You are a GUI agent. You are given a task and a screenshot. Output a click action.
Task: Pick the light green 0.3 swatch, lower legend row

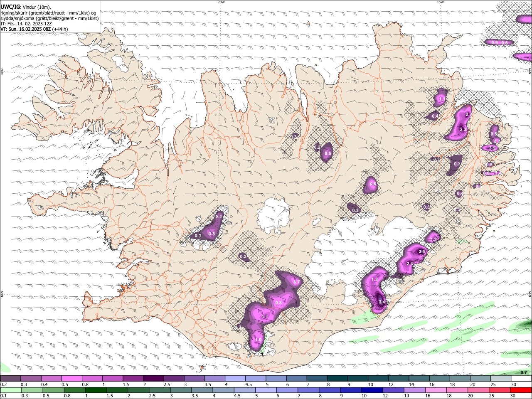coord(32,390)
